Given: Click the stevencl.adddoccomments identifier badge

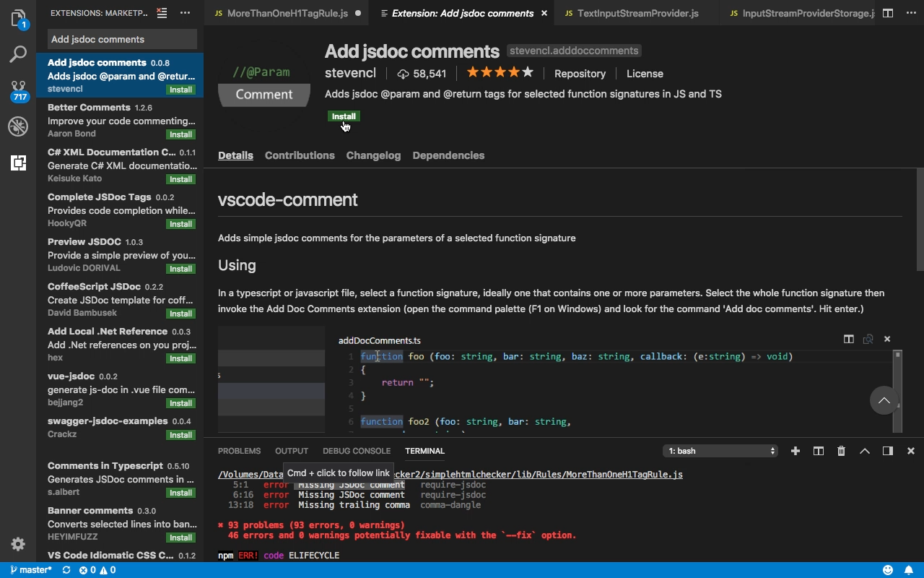Looking at the screenshot, I should pos(574,51).
